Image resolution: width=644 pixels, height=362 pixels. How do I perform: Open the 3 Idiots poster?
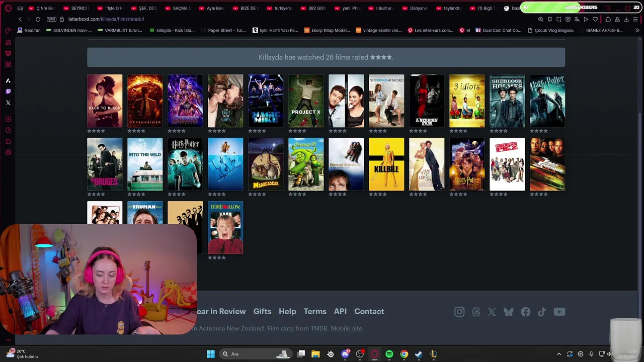467,101
